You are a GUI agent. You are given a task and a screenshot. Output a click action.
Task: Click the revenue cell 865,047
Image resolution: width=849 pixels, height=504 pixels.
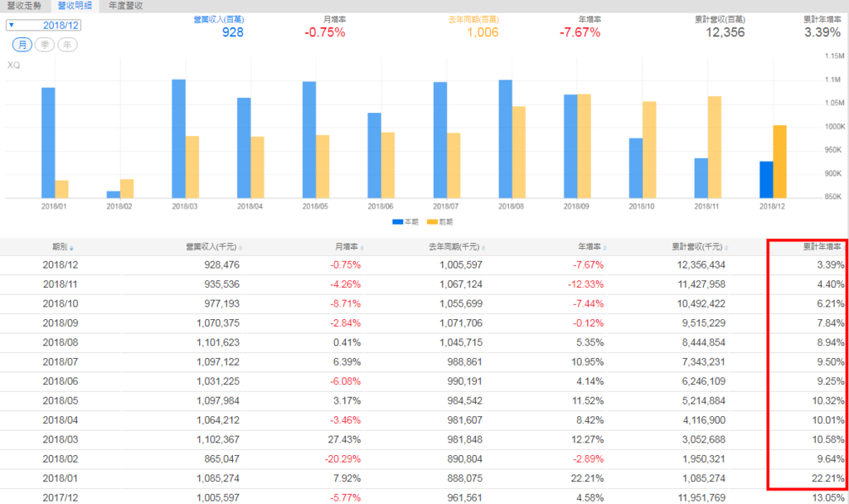[221, 459]
